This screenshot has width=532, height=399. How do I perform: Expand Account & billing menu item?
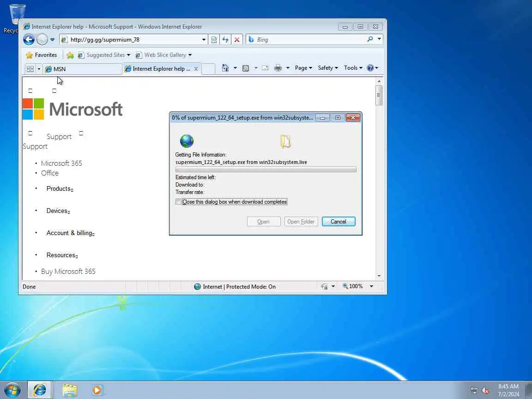70,233
